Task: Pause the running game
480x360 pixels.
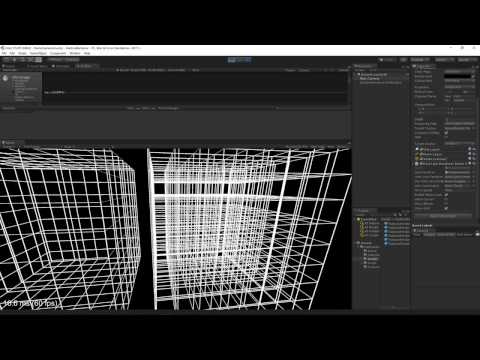Action: tap(240, 60)
